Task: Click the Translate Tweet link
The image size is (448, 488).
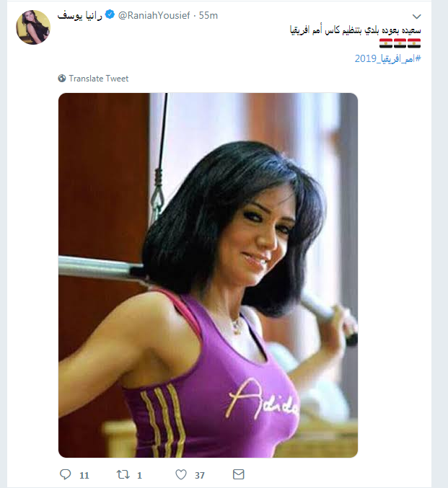Action: (x=98, y=79)
